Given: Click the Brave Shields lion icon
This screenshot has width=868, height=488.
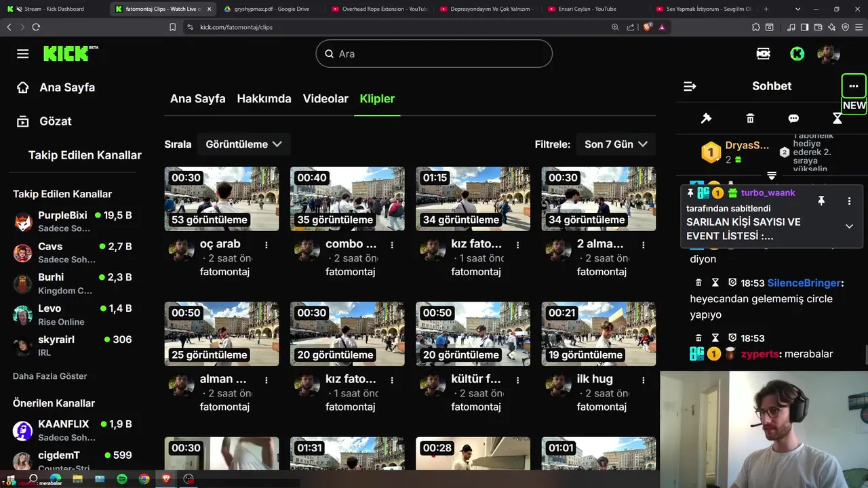Looking at the screenshot, I should 648,27.
